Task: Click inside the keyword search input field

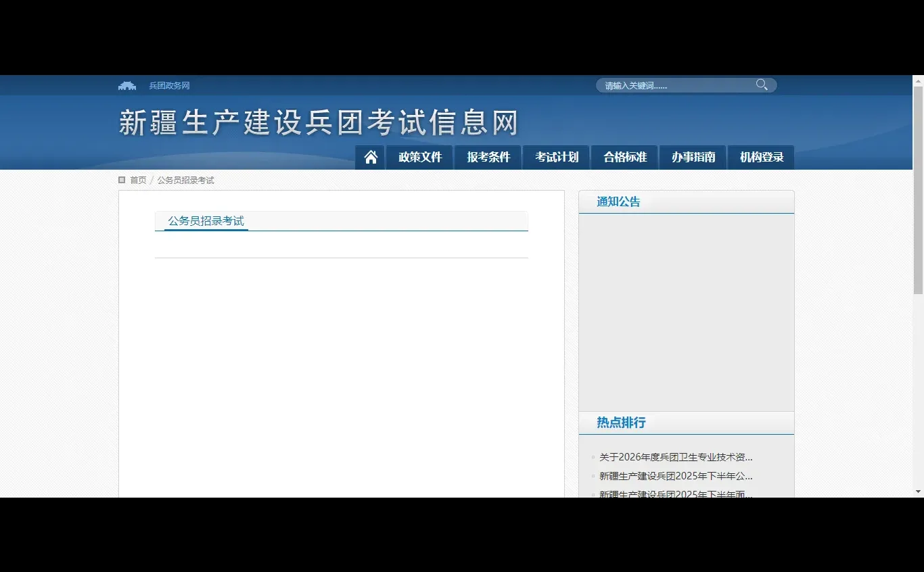Action: pyautogui.click(x=670, y=85)
